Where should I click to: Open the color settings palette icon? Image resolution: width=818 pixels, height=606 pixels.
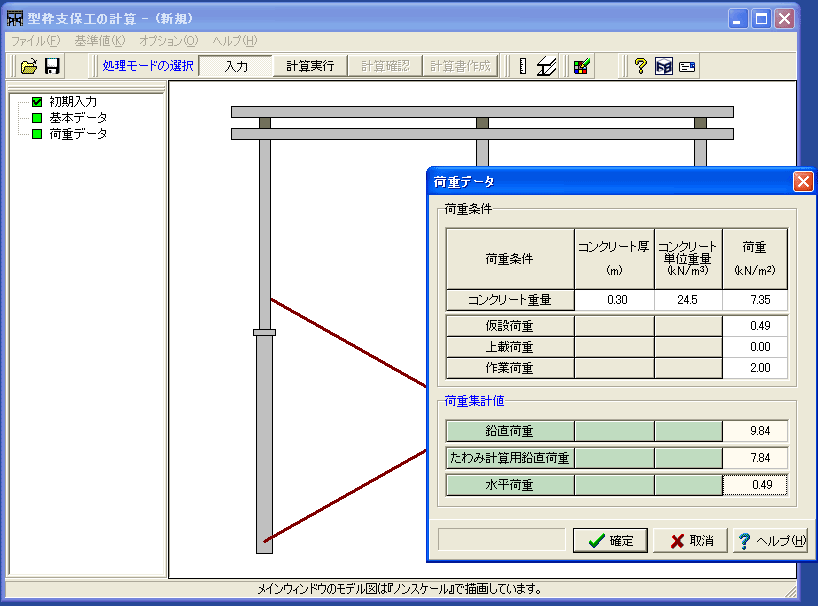[582, 66]
